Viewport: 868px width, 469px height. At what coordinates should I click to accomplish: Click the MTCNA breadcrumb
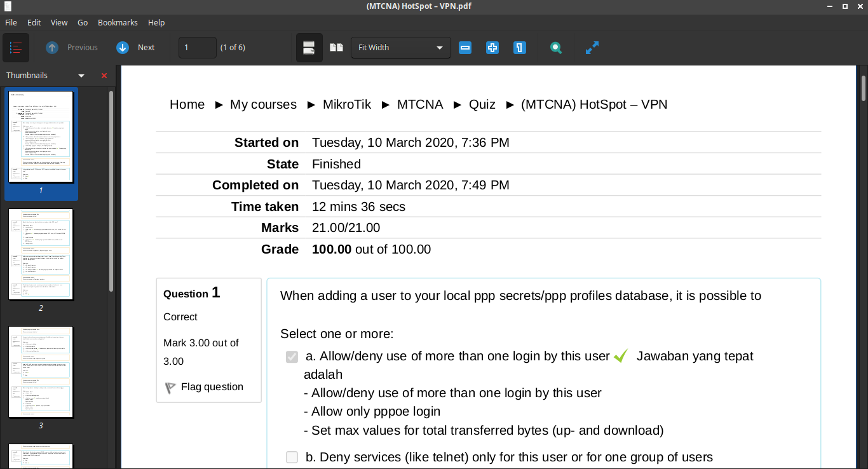(420, 104)
